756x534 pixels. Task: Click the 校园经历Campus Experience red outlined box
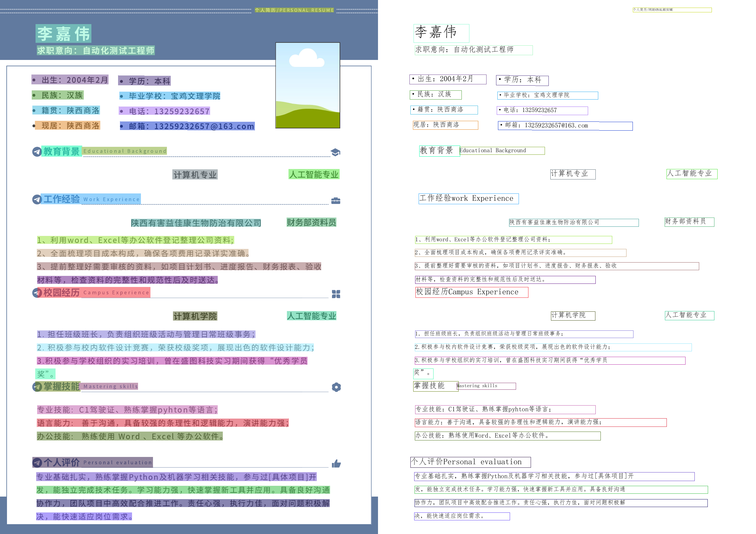pyautogui.click(x=472, y=292)
